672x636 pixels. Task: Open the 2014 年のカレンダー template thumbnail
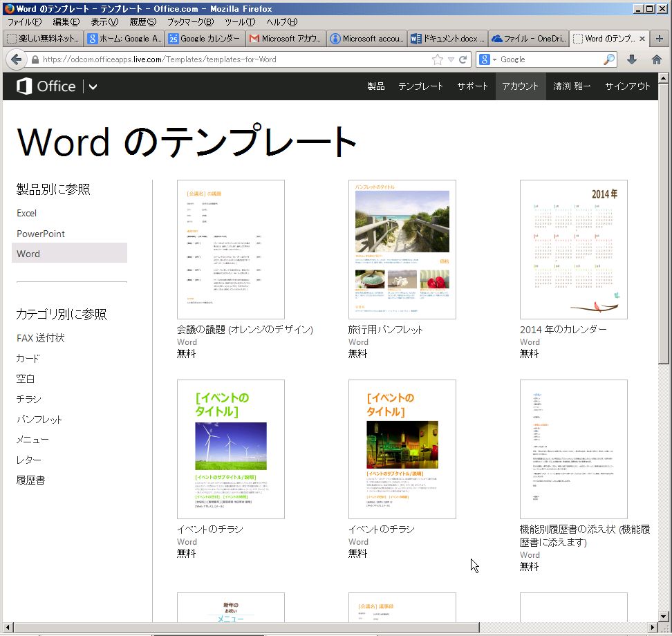click(x=573, y=250)
